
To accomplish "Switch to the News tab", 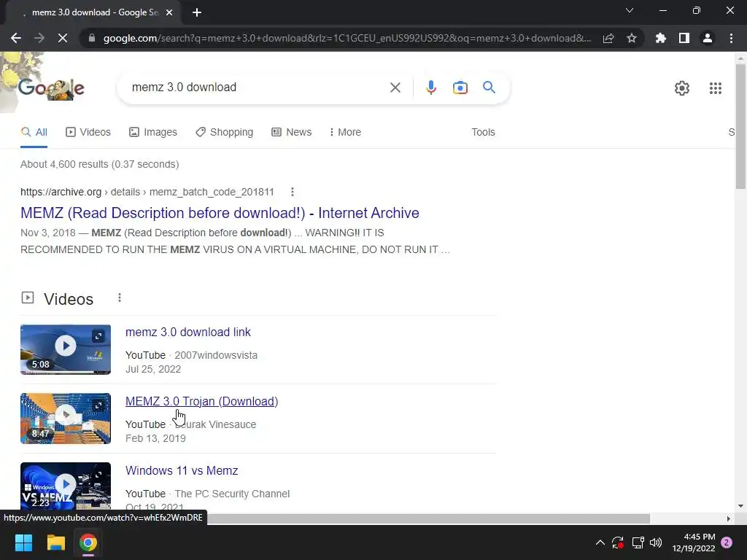I will coord(292,133).
